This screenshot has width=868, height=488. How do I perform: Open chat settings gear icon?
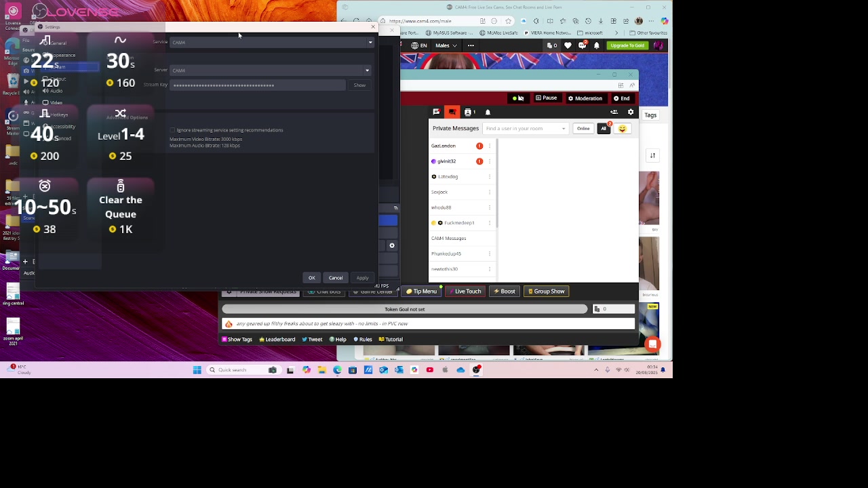pyautogui.click(x=631, y=112)
